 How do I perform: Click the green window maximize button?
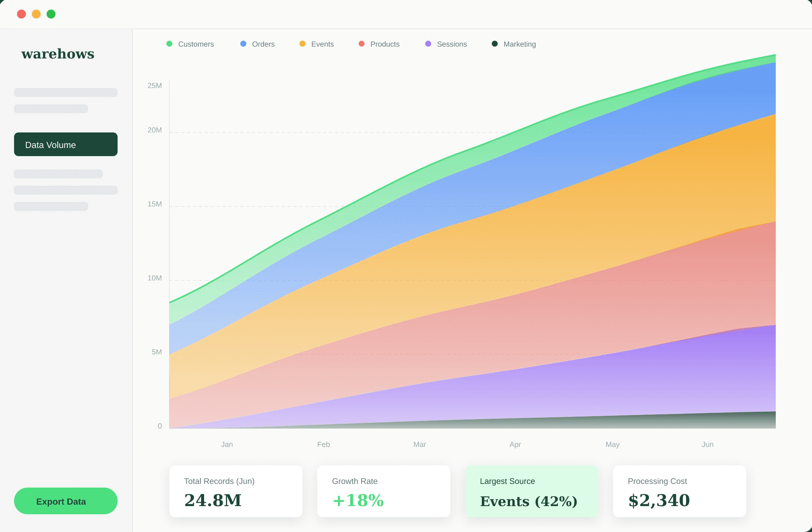click(51, 14)
